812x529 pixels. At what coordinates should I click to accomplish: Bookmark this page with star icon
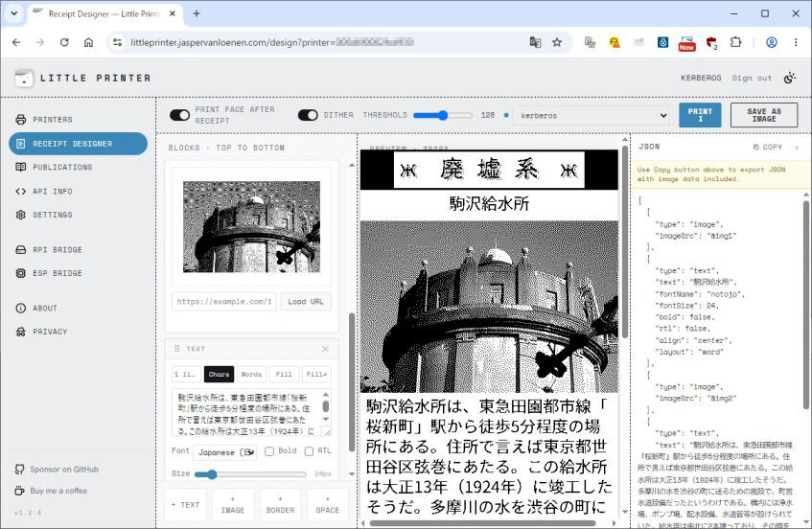(557, 42)
